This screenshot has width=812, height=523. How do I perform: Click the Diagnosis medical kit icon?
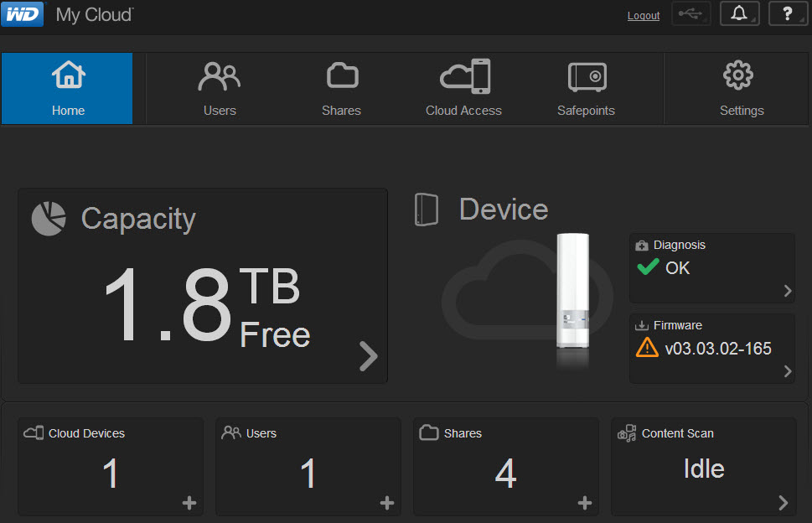[x=642, y=246]
